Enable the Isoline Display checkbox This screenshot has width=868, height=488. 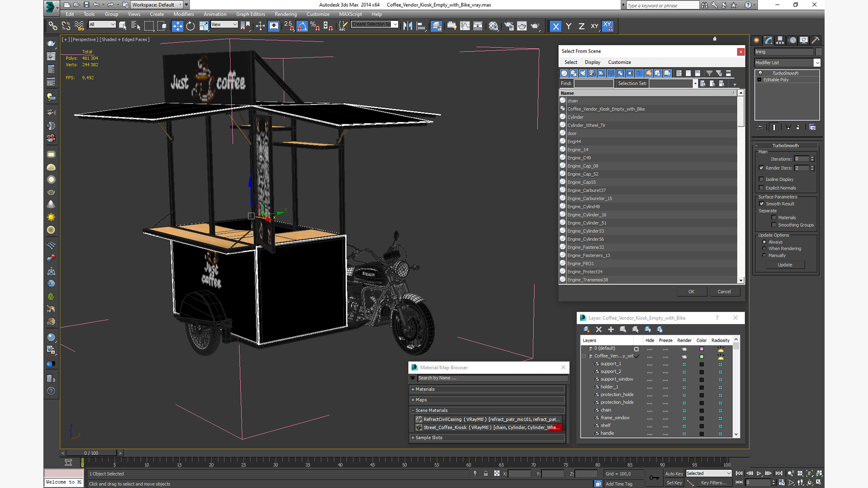pos(761,179)
